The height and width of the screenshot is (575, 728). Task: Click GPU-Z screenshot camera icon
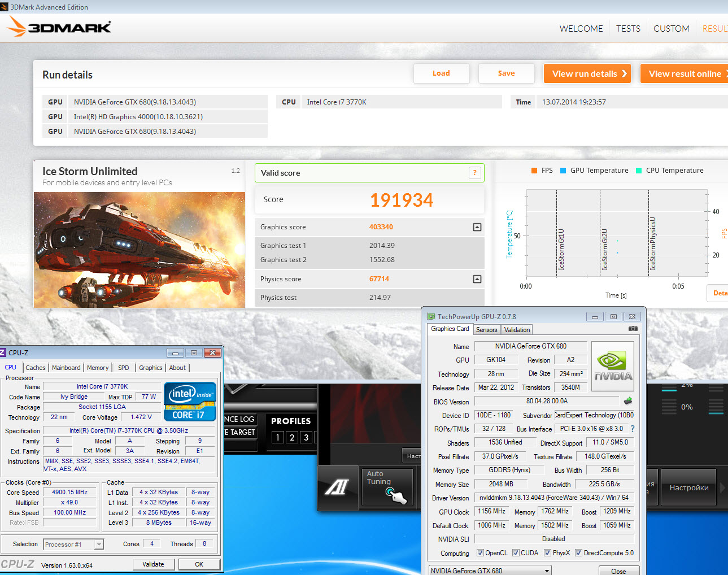(633, 328)
